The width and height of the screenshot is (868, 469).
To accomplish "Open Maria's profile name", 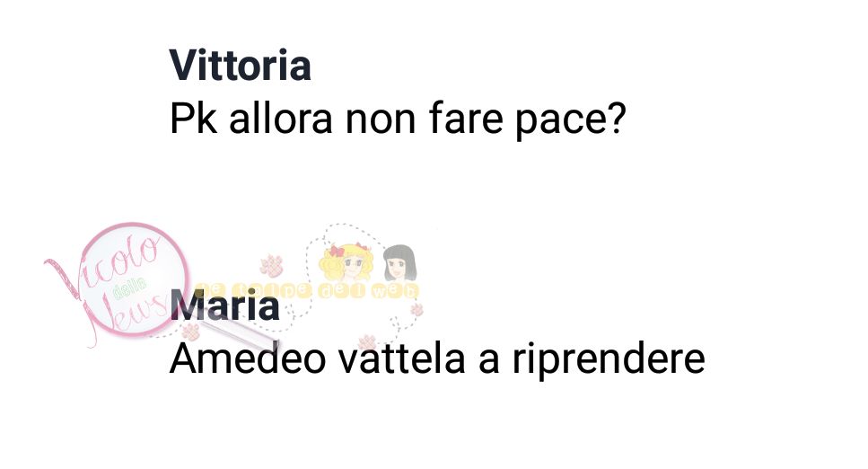I will pyautogui.click(x=224, y=305).
